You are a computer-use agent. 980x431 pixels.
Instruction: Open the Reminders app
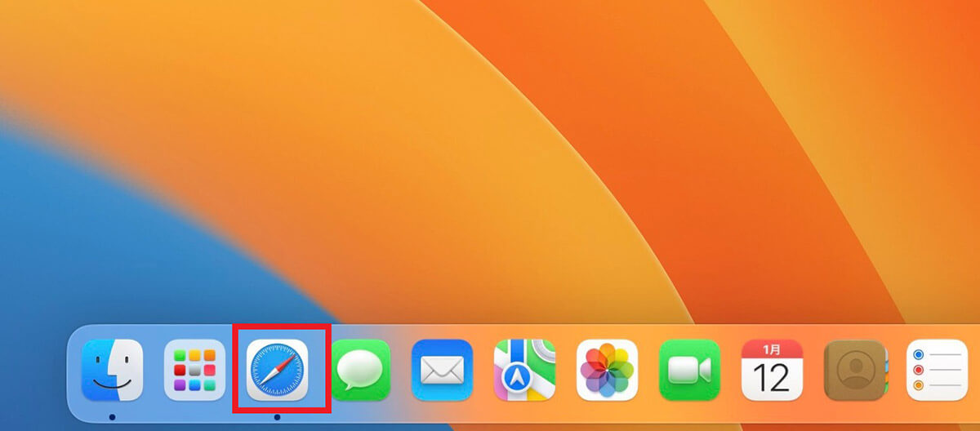point(938,370)
